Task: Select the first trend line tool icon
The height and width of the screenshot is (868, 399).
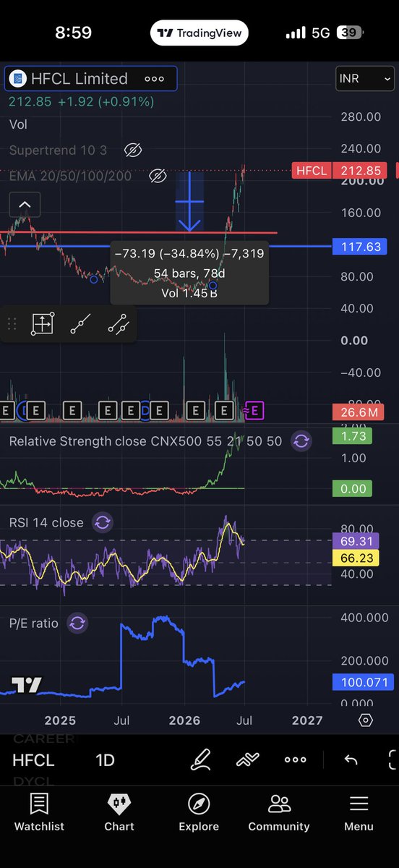Action: [x=80, y=325]
